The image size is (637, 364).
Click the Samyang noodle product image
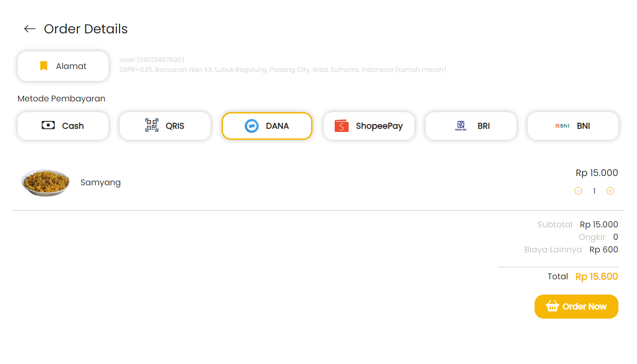click(x=45, y=182)
